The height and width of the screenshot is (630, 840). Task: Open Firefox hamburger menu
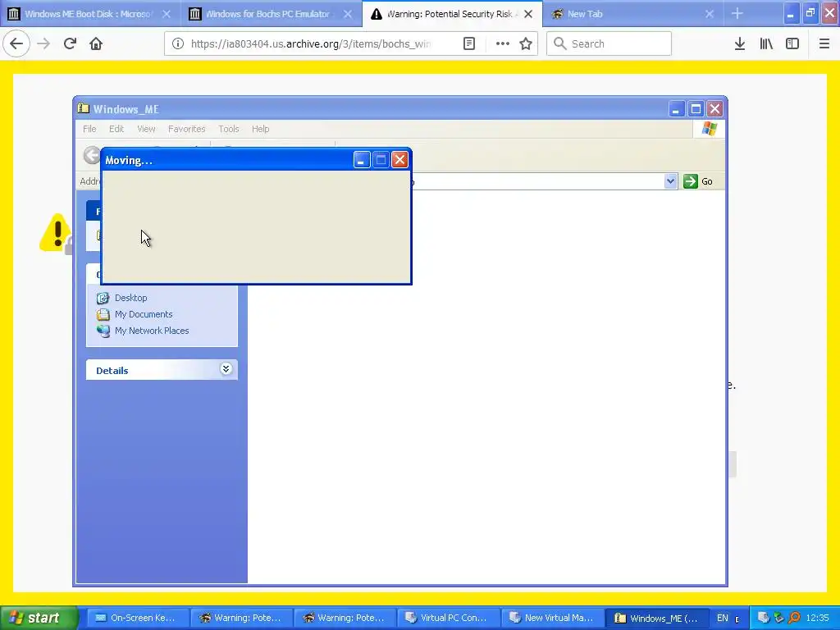tap(824, 43)
